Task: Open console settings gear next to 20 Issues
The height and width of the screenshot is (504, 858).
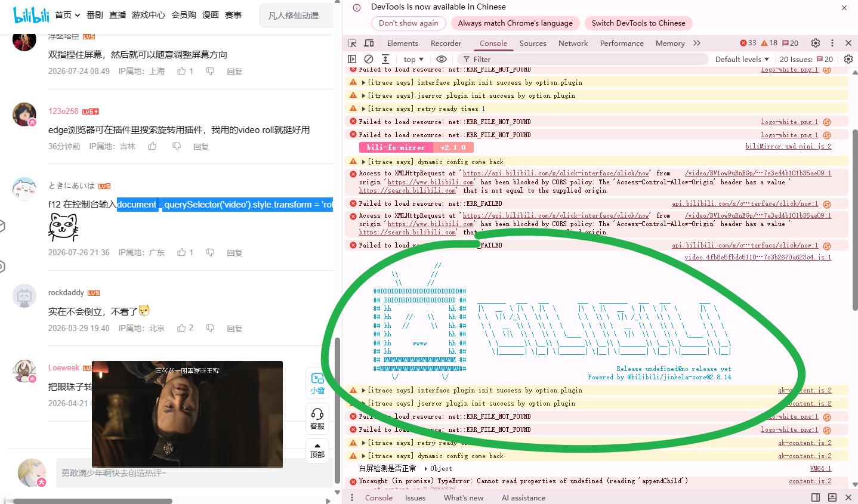Action: pos(848,59)
